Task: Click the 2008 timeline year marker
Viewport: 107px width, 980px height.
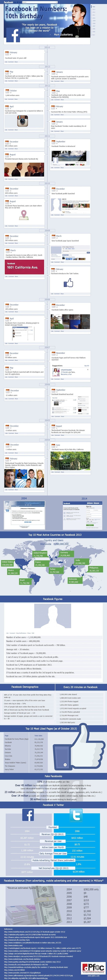Action: click(x=47, y=299)
